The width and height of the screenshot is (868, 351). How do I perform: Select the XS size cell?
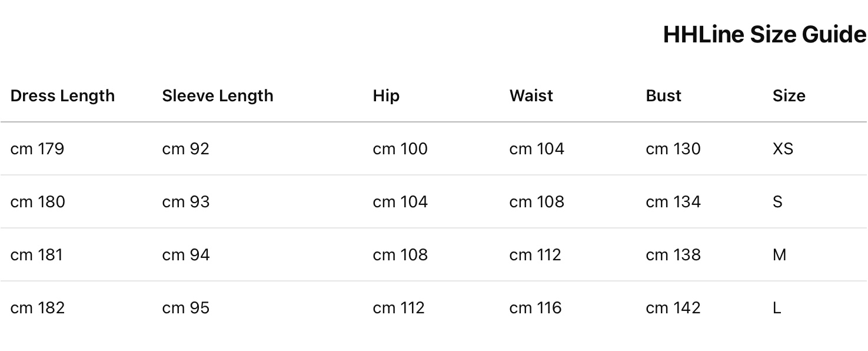click(783, 149)
